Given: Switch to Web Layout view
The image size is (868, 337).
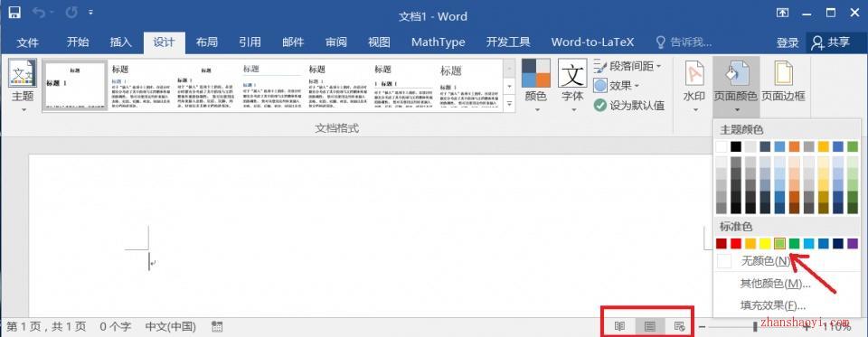Looking at the screenshot, I should (680, 326).
